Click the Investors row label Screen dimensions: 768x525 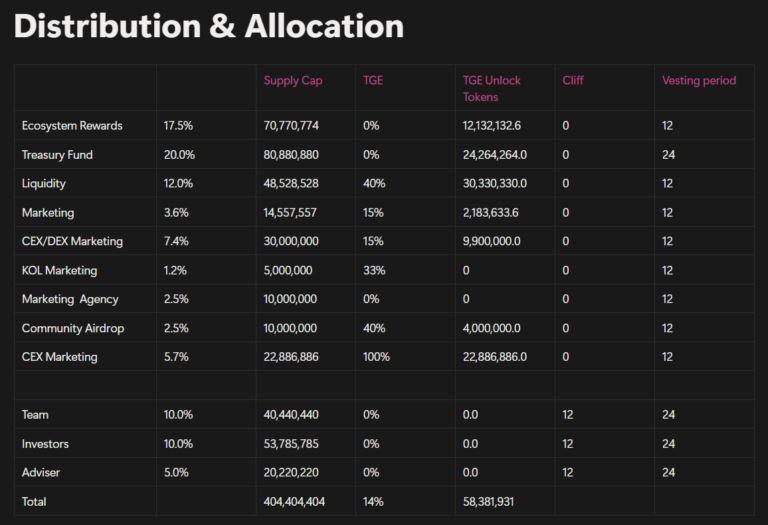point(45,444)
